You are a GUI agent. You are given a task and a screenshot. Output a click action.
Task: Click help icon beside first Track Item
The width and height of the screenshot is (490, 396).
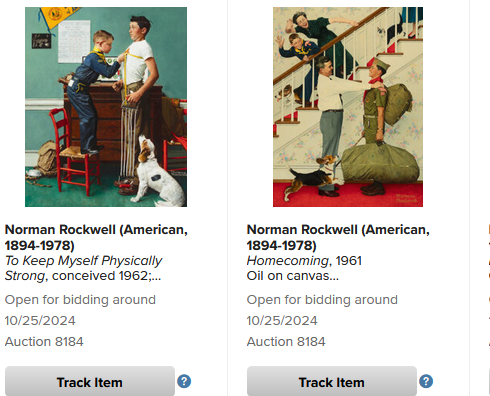[x=184, y=381]
